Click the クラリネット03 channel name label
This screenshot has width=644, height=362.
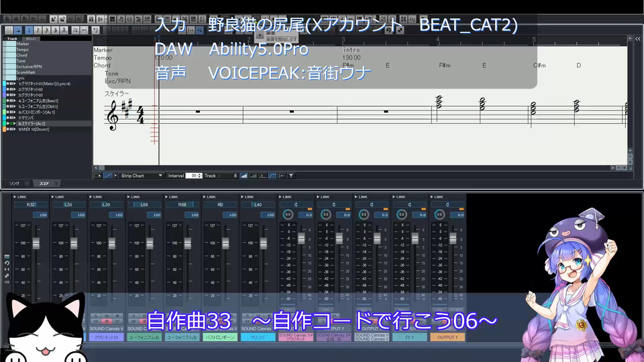pyautogui.click(x=107, y=337)
